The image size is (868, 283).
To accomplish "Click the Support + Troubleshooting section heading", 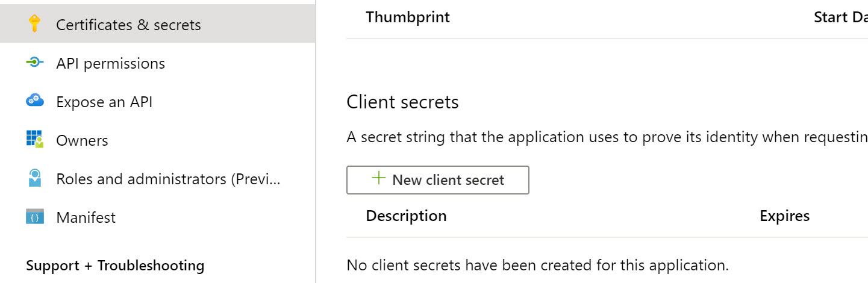I will (x=115, y=266).
